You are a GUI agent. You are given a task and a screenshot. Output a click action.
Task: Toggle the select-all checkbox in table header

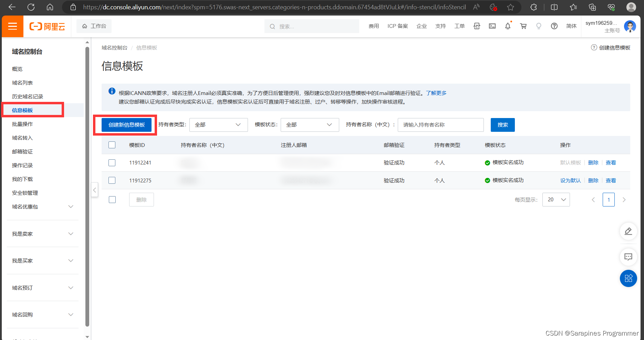point(112,145)
